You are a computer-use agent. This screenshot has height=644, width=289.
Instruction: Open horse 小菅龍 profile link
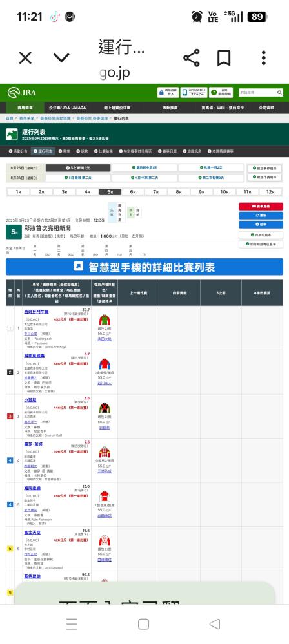tap(30, 400)
